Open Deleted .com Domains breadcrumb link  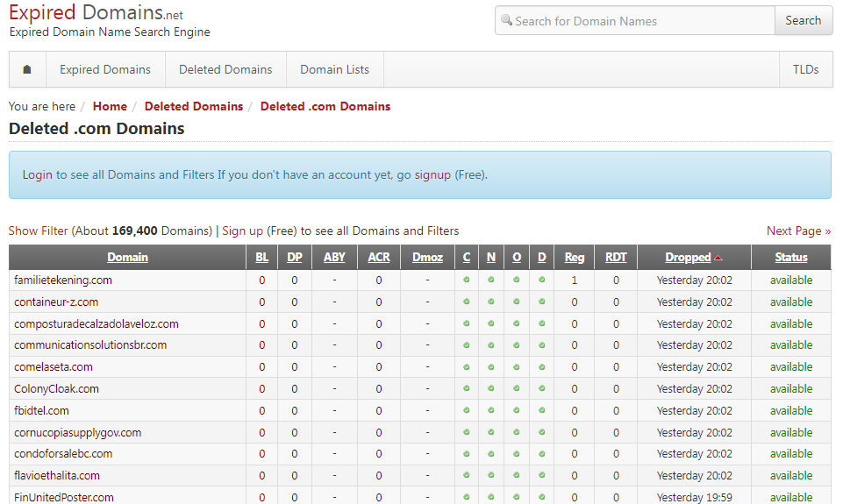[x=325, y=106]
